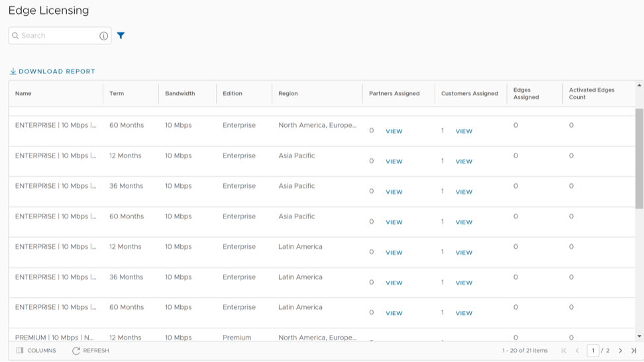Image resolution: width=644 pixels, height=362 pixels.
Task: Jump to the first page arrow
Action: click(x=564, y=351)
